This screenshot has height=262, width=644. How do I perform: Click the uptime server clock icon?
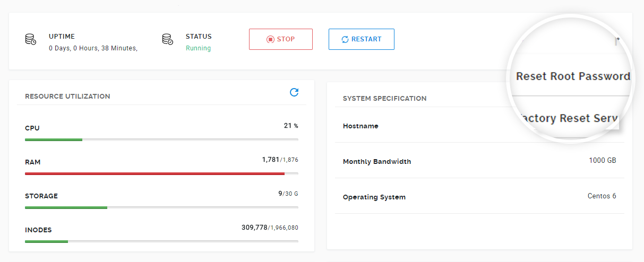click(31, 40)
